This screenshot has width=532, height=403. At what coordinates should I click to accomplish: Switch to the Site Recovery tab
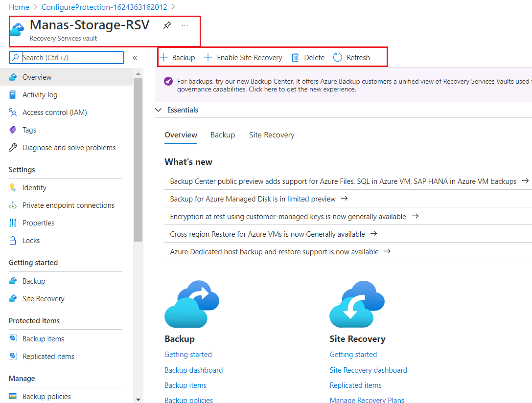272,135
